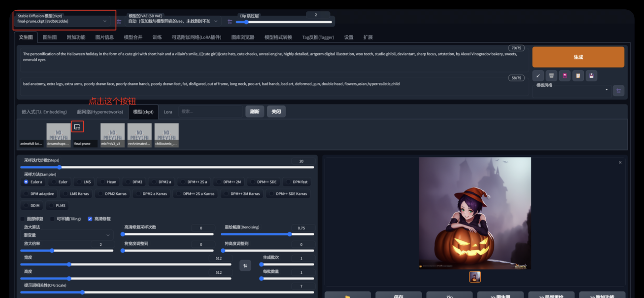
Task: Adjust the 重绘幅度(Denoising) slider
Action: [267, 234]
